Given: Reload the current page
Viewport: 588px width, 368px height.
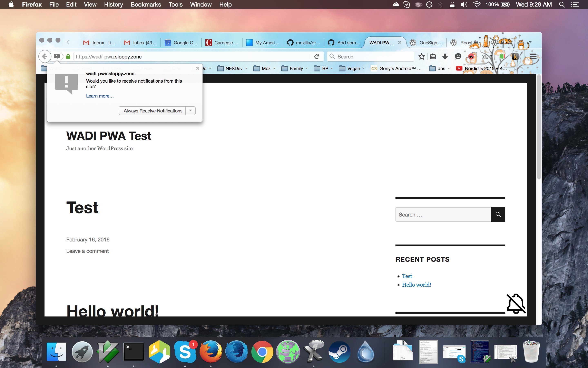Looking at the screenshot, I should [317, 56].
